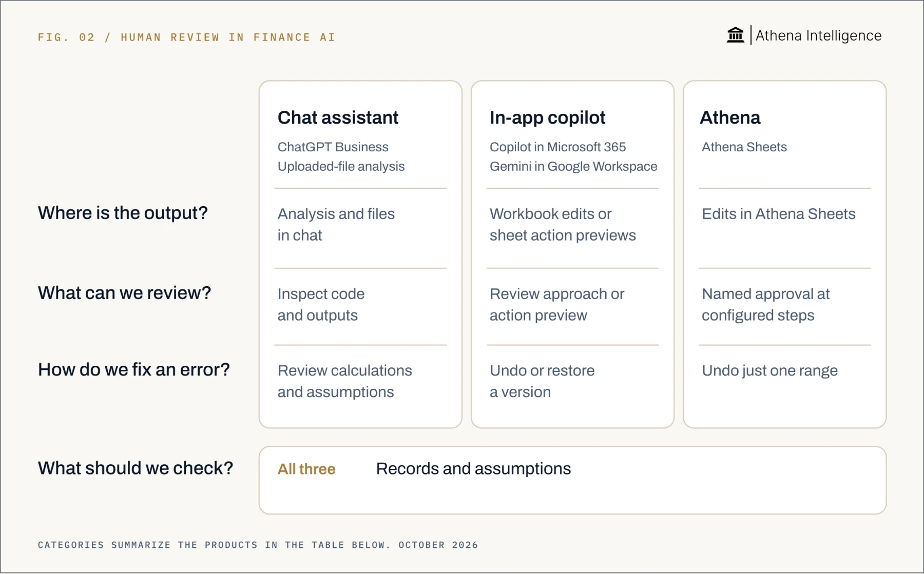Screen dimensions: 924x574
Task: Click the Athena Intelligence building logo icon
Action: click(735, 35)
